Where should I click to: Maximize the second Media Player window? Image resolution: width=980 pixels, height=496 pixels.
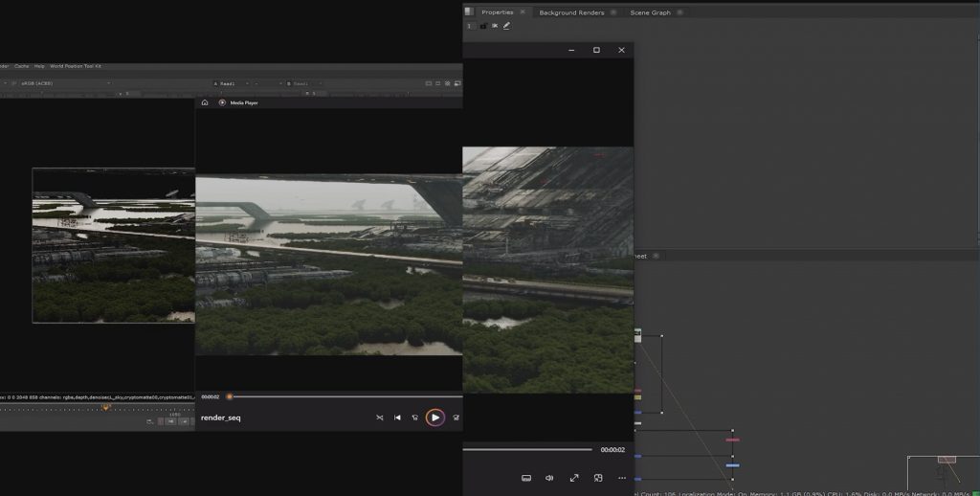pos(596,50)
